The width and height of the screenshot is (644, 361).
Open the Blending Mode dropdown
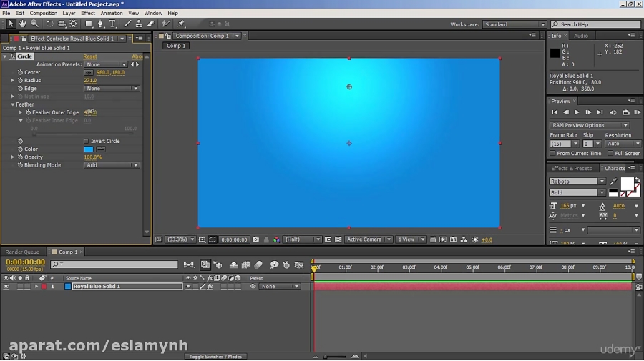pyautogui.click(x=112, y=165)
